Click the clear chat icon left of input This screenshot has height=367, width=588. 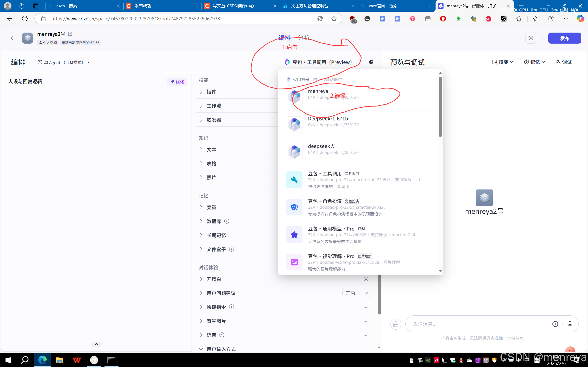click(396, 324)
